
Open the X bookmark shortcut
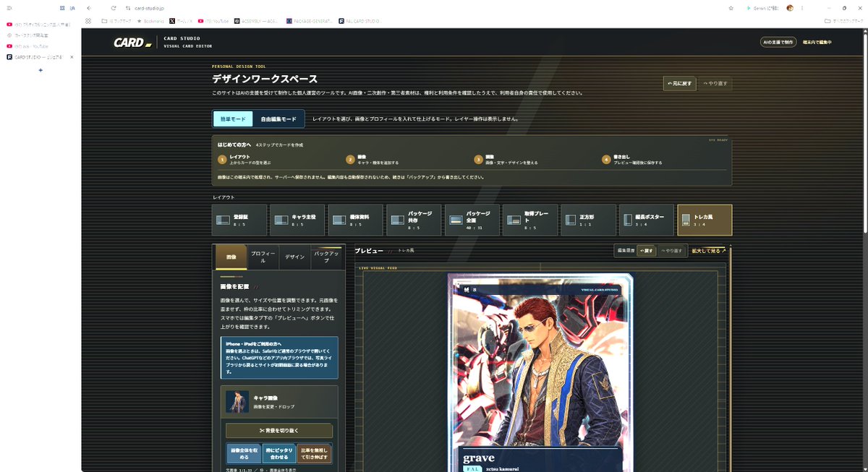[x=182, y=21]
